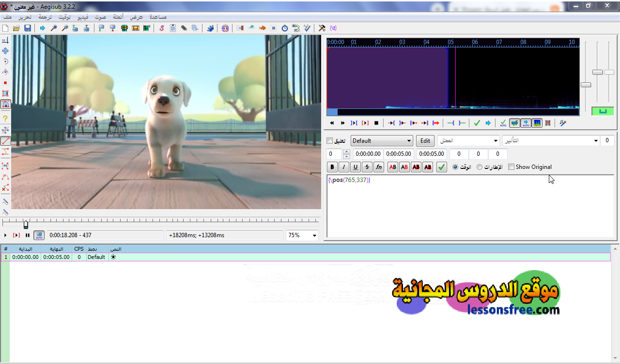Image resolution: width=620 pixels, height=364 pixels.
Task: Toggle auto-scroll audio to selected line
Action: coord(526,123)
